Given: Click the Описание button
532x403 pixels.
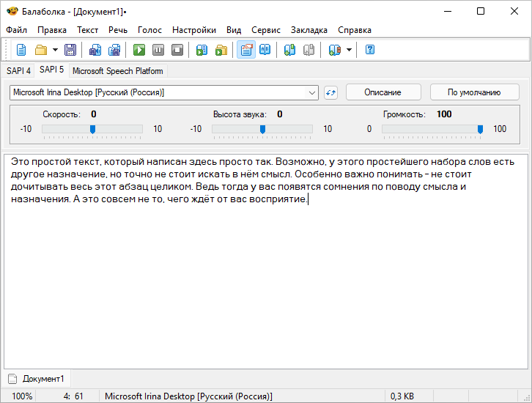Looking at the screenshot, I should [x=383, y=92].
